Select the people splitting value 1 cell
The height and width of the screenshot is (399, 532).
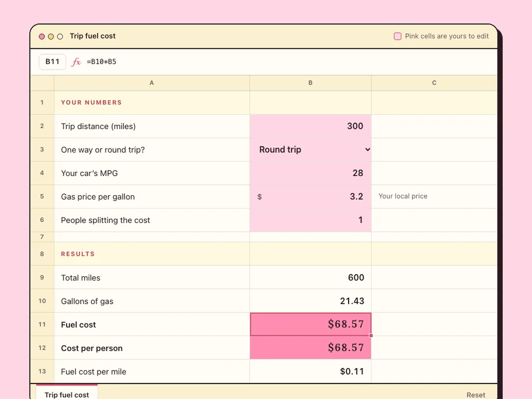(x=310, y=220)
